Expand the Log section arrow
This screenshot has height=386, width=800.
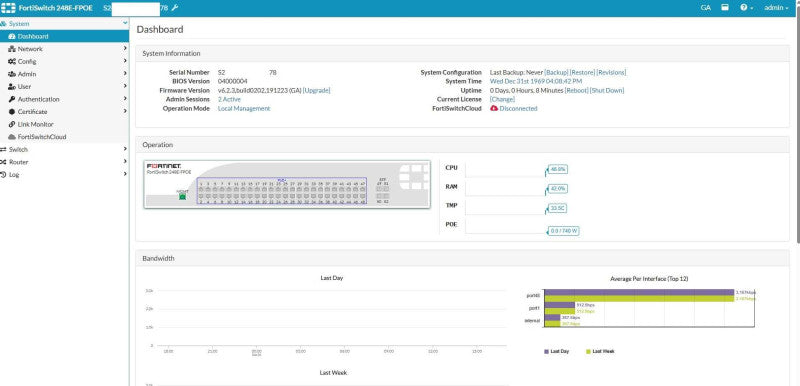tap(125, 174)
